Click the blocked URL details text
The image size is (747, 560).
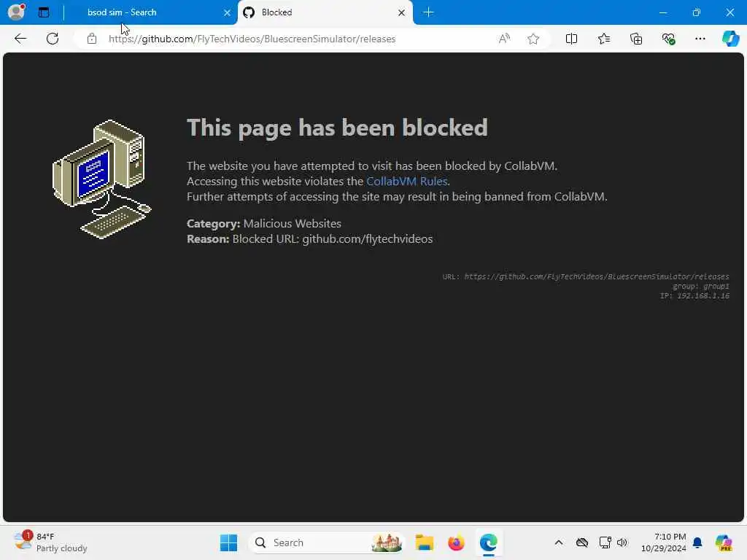586,276
